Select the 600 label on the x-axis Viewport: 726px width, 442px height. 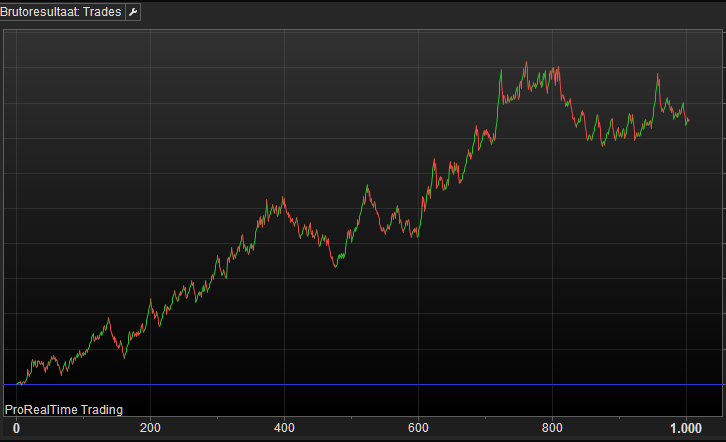418,428
